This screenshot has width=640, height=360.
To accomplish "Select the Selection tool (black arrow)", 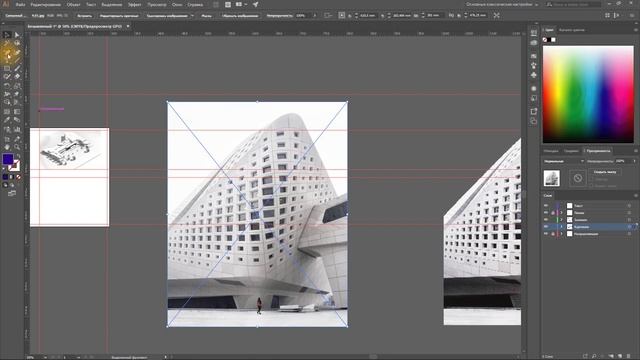I will [7, 35].
